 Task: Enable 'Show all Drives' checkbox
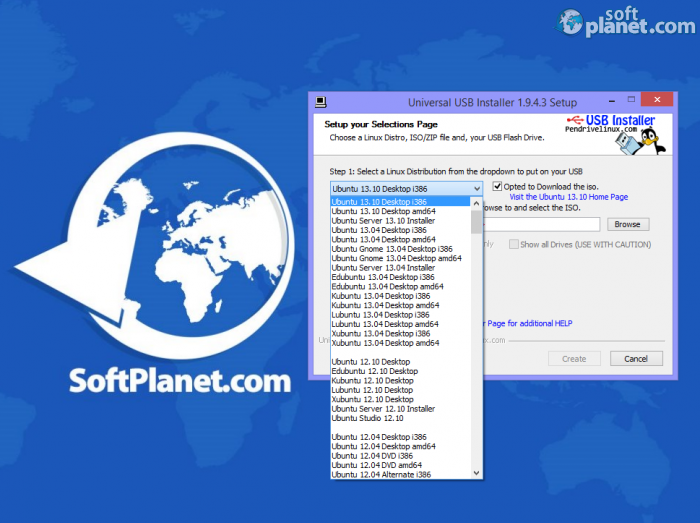pos(514,245)
